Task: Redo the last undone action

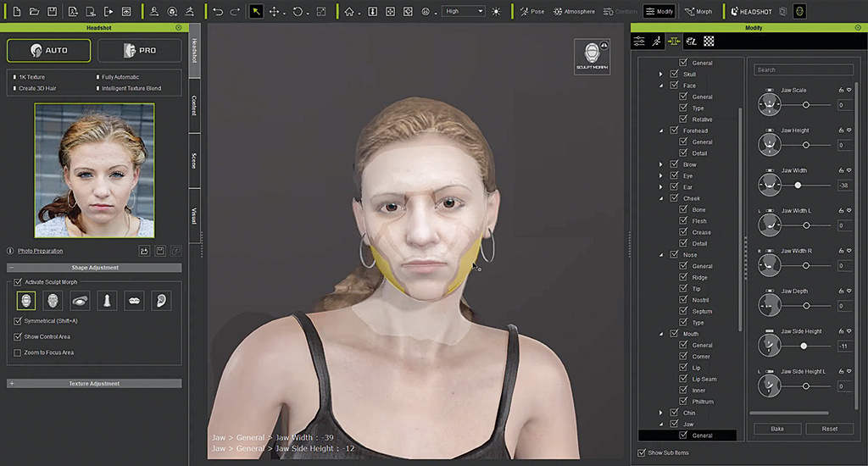Action: [235, 11]
